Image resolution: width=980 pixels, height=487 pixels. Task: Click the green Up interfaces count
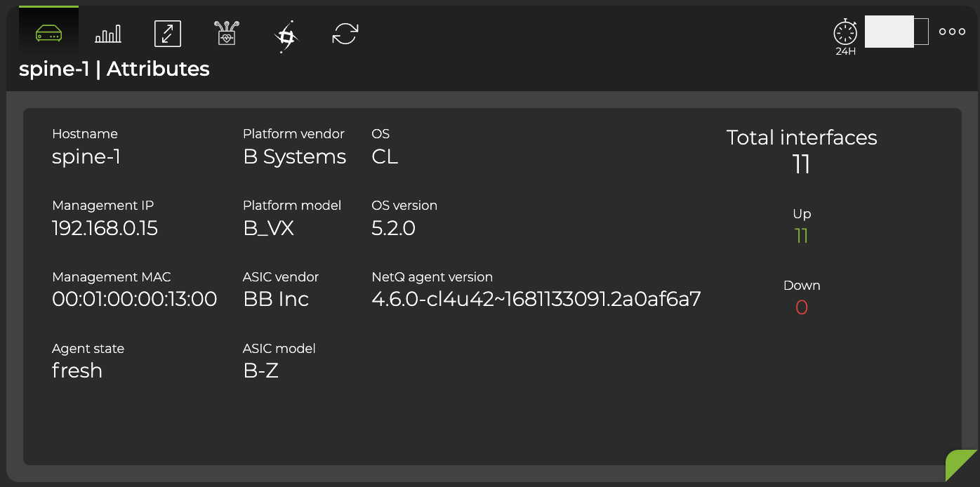(x=802, y=236)
